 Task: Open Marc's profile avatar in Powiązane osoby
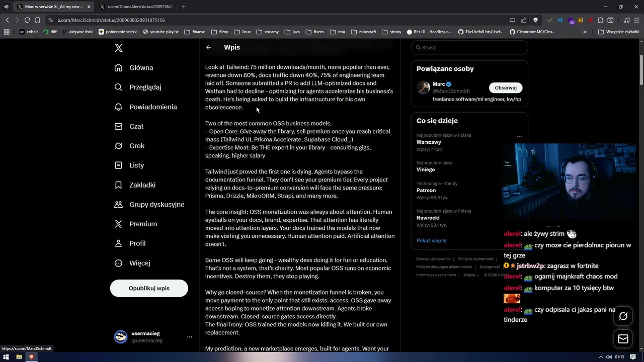tap(423, 87)
